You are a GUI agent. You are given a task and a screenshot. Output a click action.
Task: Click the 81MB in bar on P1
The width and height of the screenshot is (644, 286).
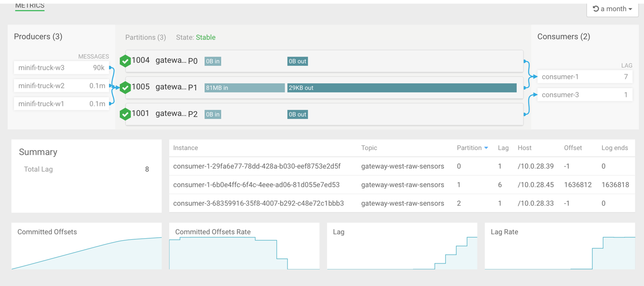(x=244, y=88)
